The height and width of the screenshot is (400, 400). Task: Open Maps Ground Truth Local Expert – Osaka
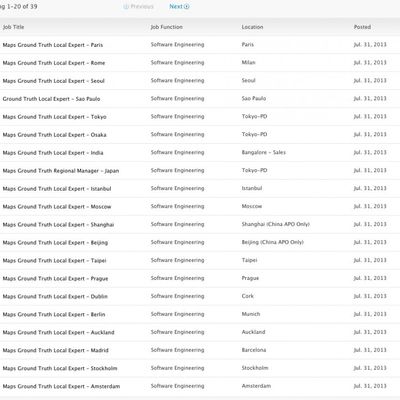(55, 135)
